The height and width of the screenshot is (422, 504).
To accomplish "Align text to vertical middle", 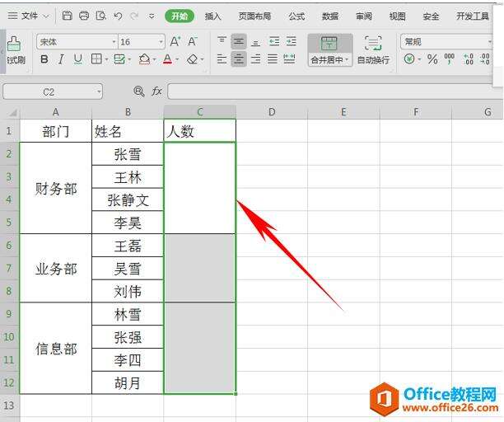I will point(239,41).
